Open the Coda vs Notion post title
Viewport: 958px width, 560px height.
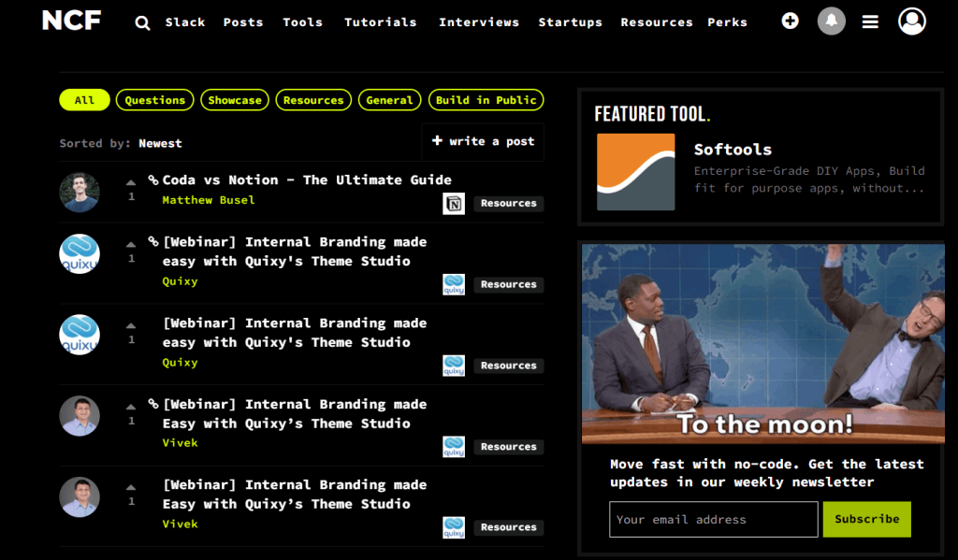[307, 180]
